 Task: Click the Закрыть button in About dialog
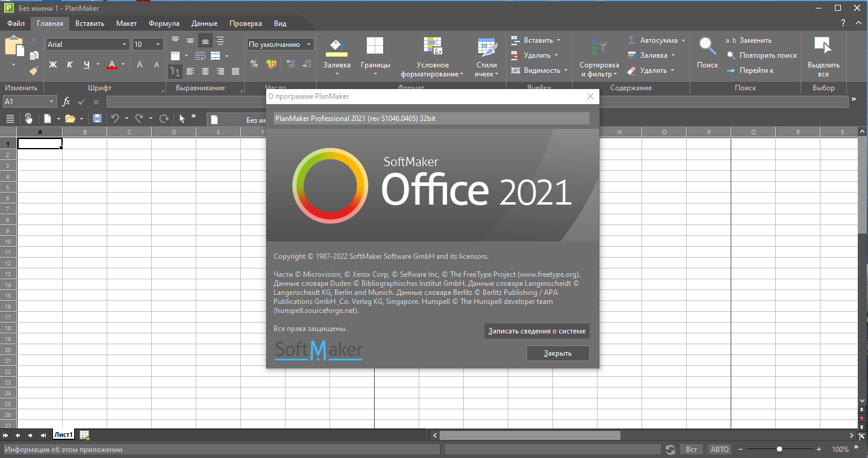coord(557,353)
